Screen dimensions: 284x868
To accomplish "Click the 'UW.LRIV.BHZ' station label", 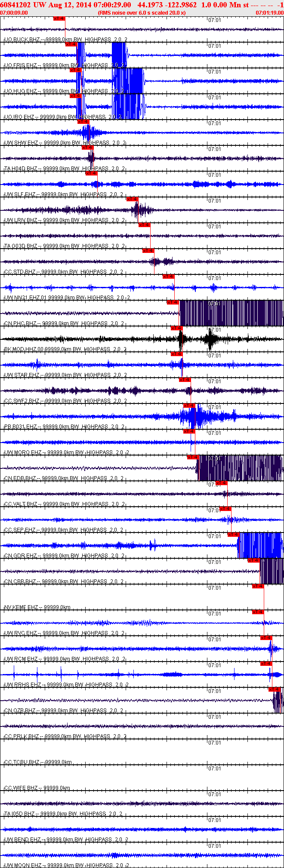I will 21,220.
